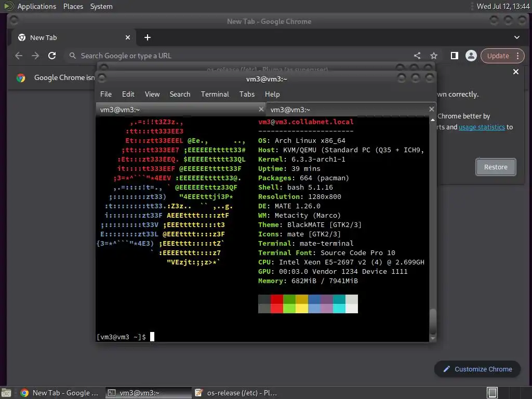Open a new Chrome tab

pyautogui.click(x=147, y=37)
